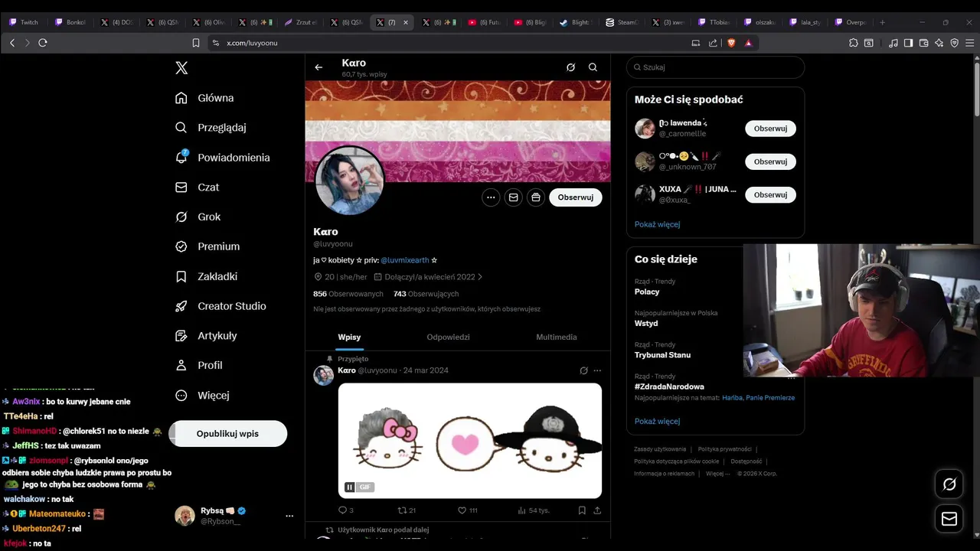
Task: Send message via profile envelope button
Action: coord(513,197)
